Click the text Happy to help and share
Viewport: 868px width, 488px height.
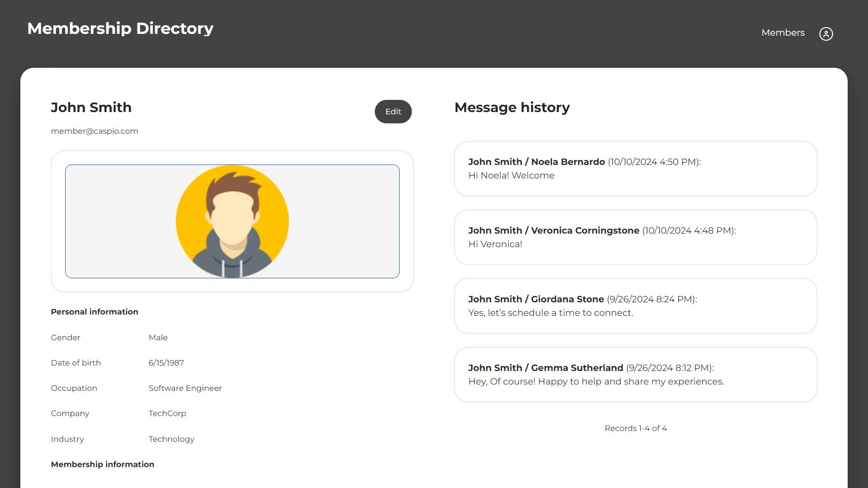tap(596, 381)
